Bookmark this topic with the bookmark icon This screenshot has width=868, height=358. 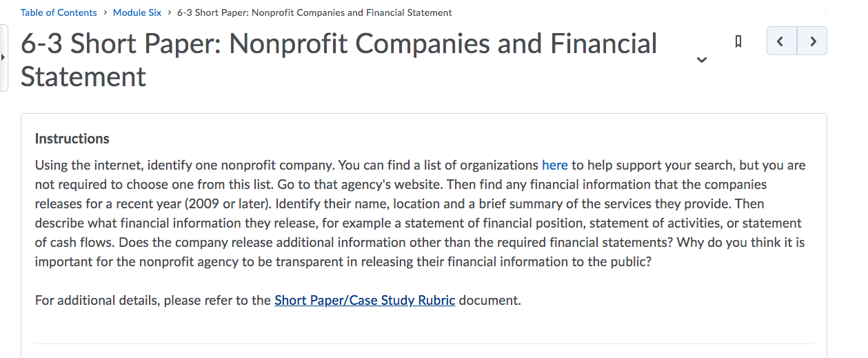pos(738,41)
